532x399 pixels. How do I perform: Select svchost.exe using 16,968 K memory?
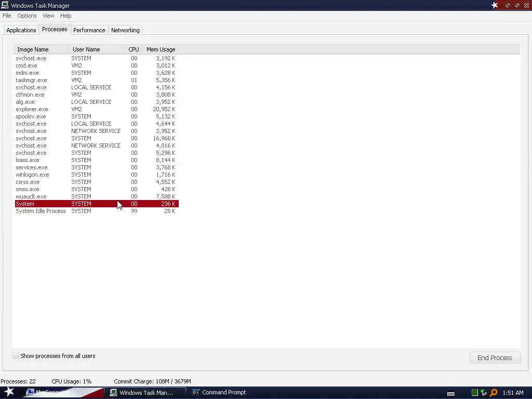tap(97, 138)
